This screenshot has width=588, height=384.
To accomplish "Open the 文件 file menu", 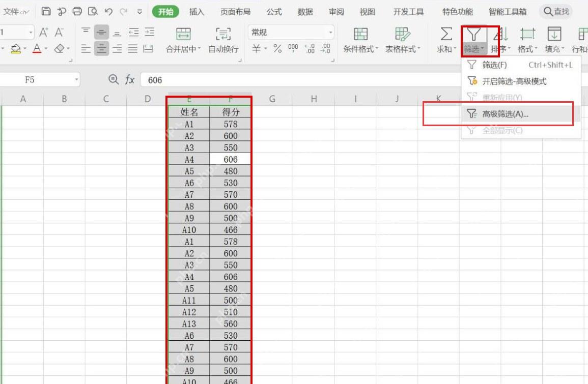I will pos(16,12).
